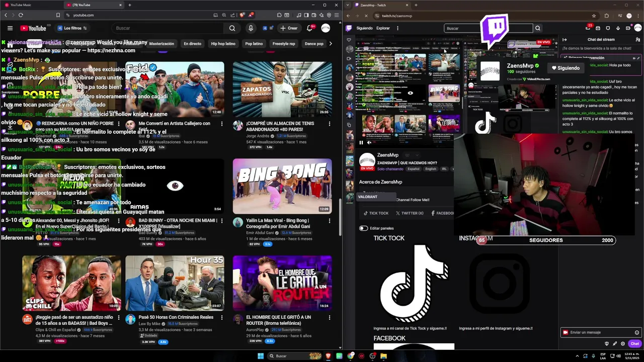
Task: Select the Freestyle rap filter chip
Action: (284, 44)
